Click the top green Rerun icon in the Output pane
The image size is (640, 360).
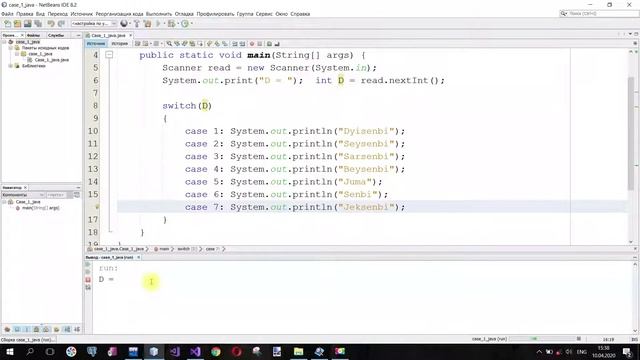pyautogui.click(x=88, y=264)
